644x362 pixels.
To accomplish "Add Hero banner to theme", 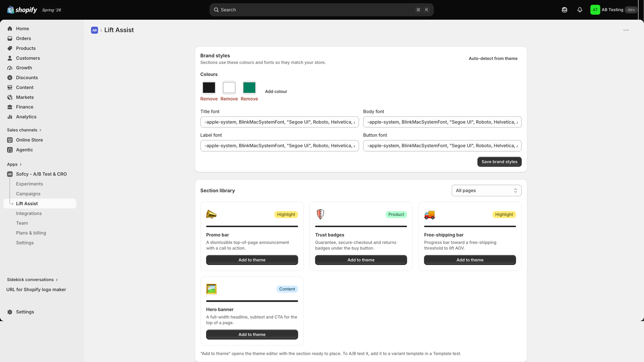I will pos(252,335).
